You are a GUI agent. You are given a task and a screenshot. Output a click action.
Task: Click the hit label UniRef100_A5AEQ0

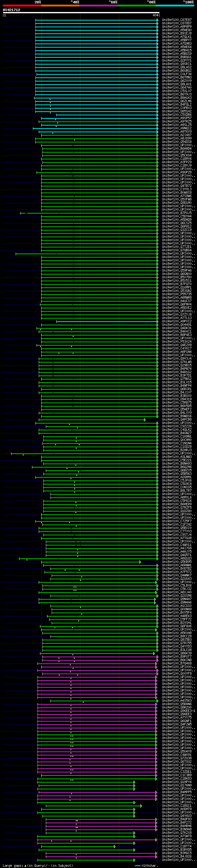click(x=177, y=30)
